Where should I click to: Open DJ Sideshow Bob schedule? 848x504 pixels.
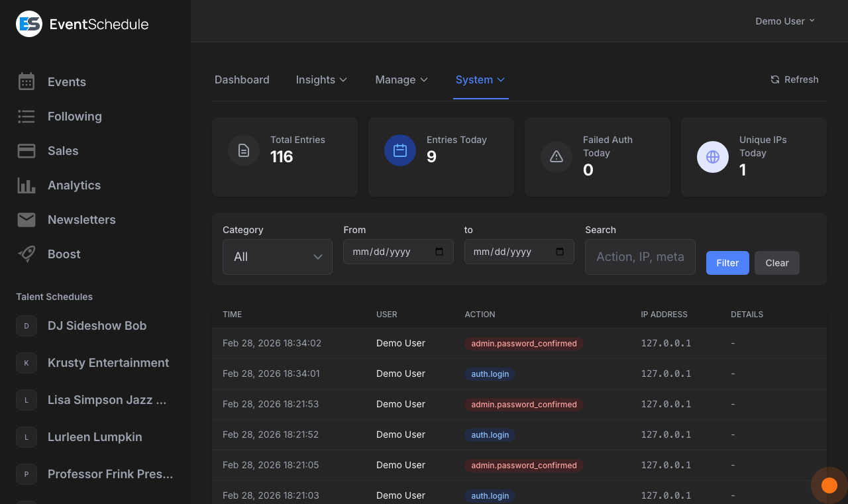[x=97, y=326]
